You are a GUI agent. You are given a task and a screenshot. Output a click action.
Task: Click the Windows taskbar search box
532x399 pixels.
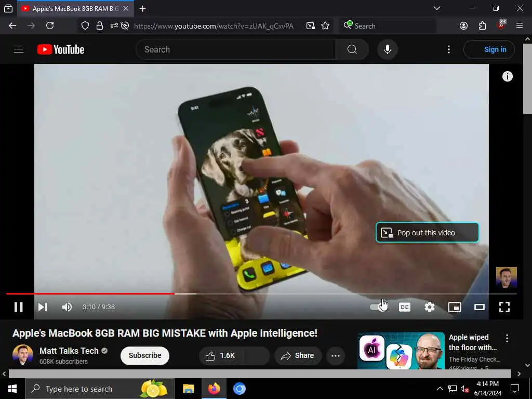click(99, 389)
